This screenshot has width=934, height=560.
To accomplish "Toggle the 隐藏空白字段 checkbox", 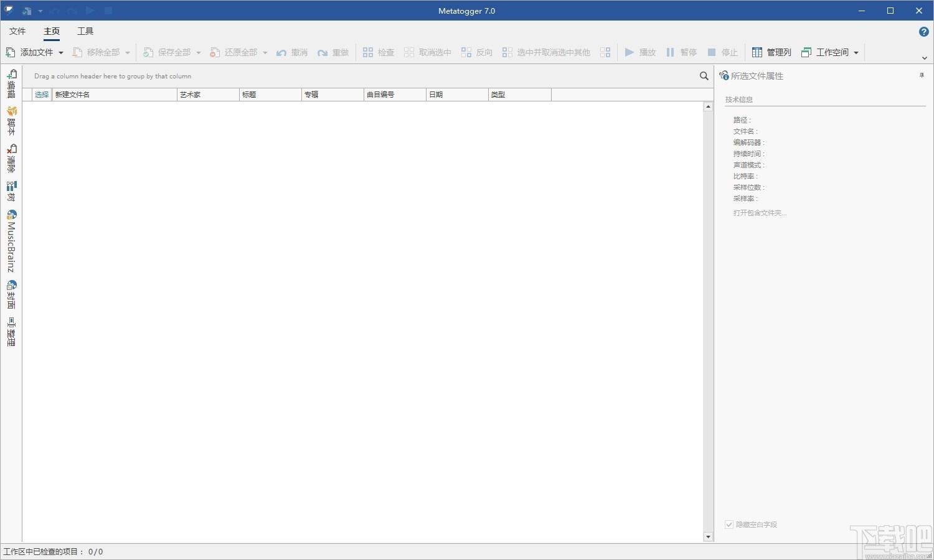I will [x=729, y=525].
